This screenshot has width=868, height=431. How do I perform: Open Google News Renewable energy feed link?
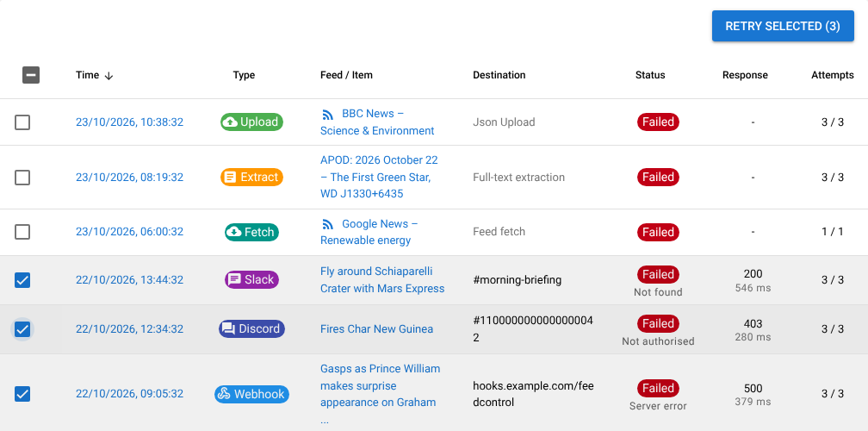click(369, 232)
